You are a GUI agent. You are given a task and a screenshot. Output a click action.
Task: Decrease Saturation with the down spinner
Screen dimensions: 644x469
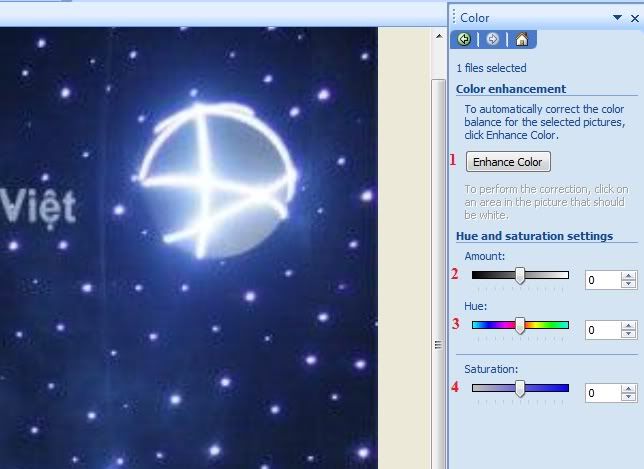tap(628, 397)
